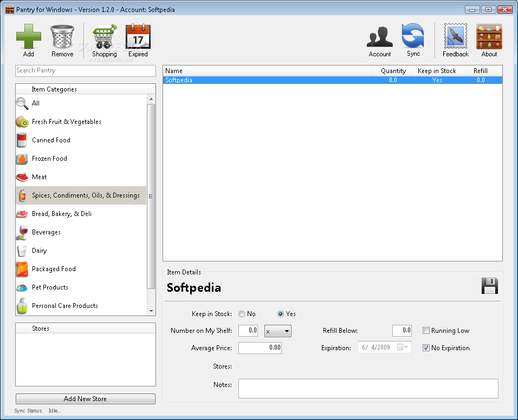Click the Expiration date 6/4/2009 field
This screenshot has height=420, width=518.
(385, 347)
